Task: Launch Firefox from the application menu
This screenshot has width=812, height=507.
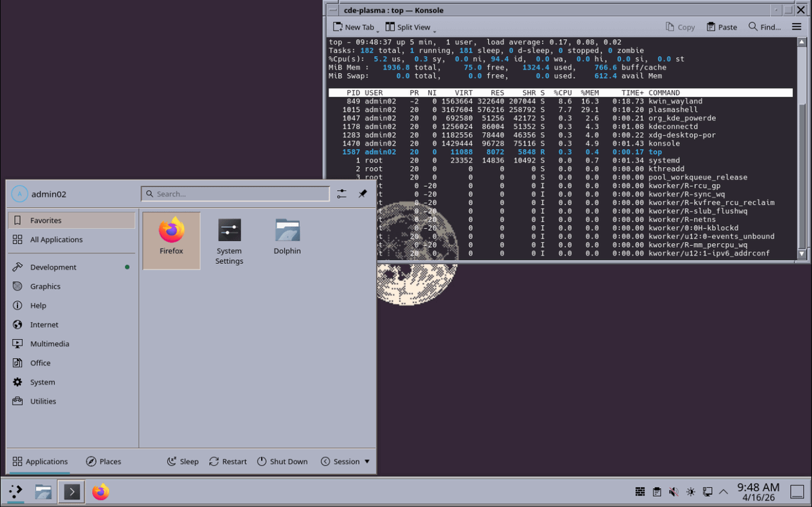Action: click(171, 240)
